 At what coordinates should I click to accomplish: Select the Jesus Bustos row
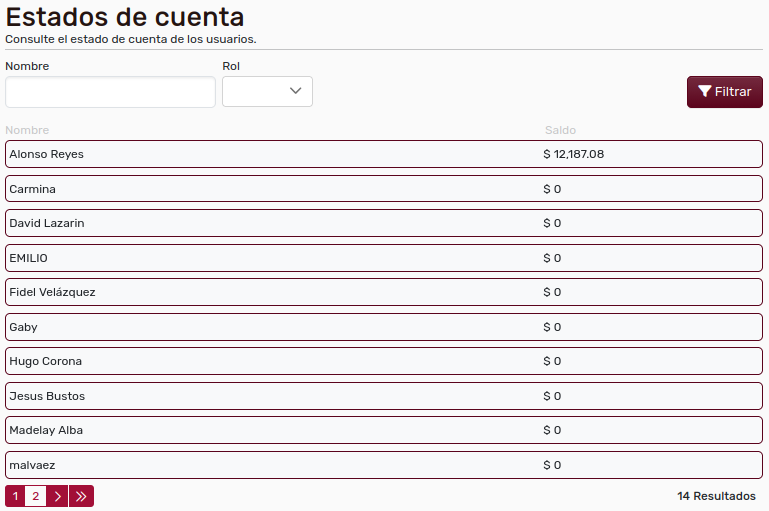(384, 396)
